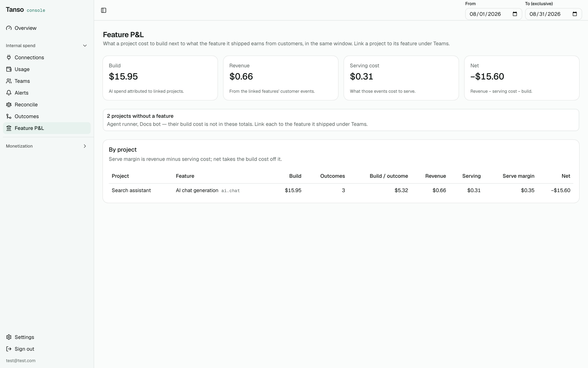Click '2 projects without a feature' notice
Screen dimensions: 588x368
(x=341, y=120)
